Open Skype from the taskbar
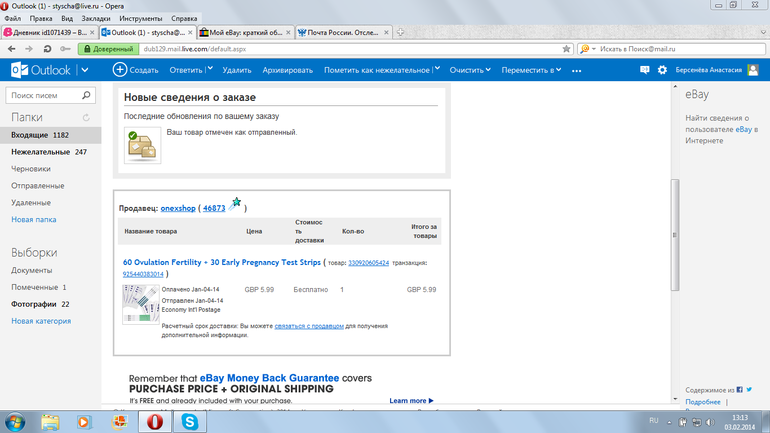The width and height of the screenshot is (770, 433). (189, 422)
